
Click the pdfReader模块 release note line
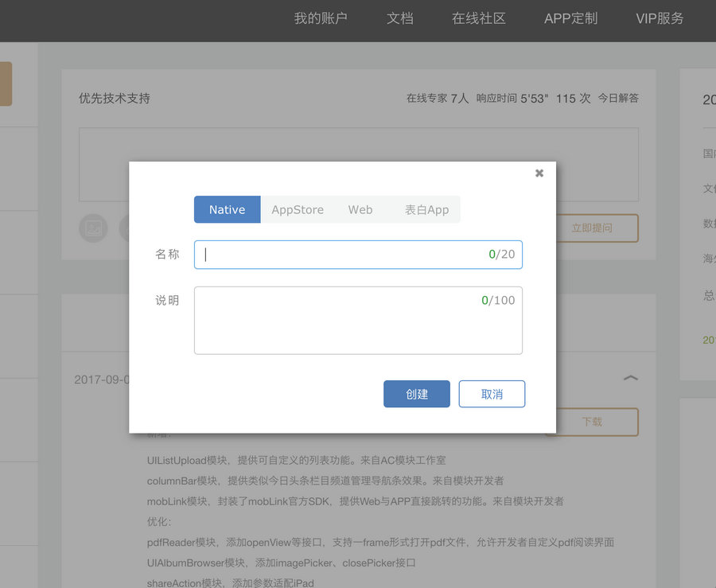tap(380, 543)
